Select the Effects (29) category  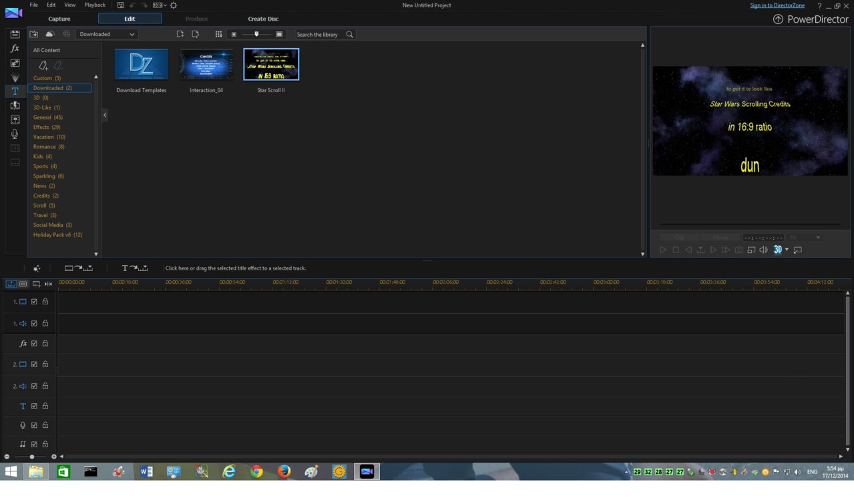[x=47, y=127]
